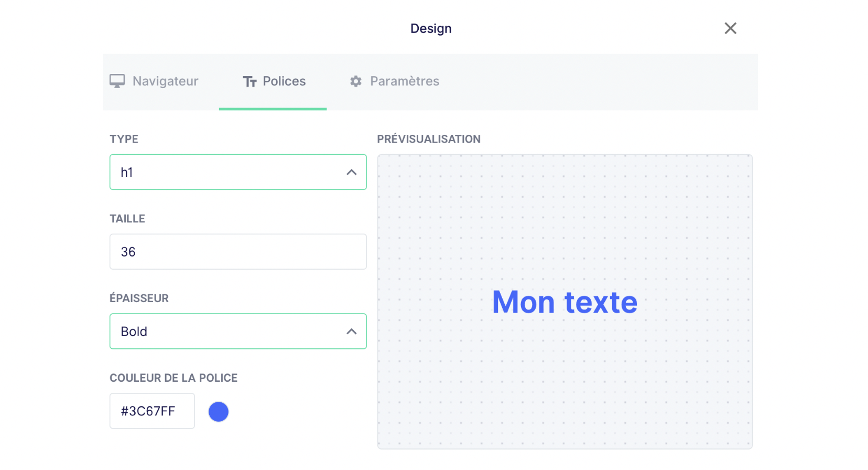The height and width of the screenshot is (470, 868).
Task: Open the Épaisseur dropdown showing Bold
Action: pos(238,332)
